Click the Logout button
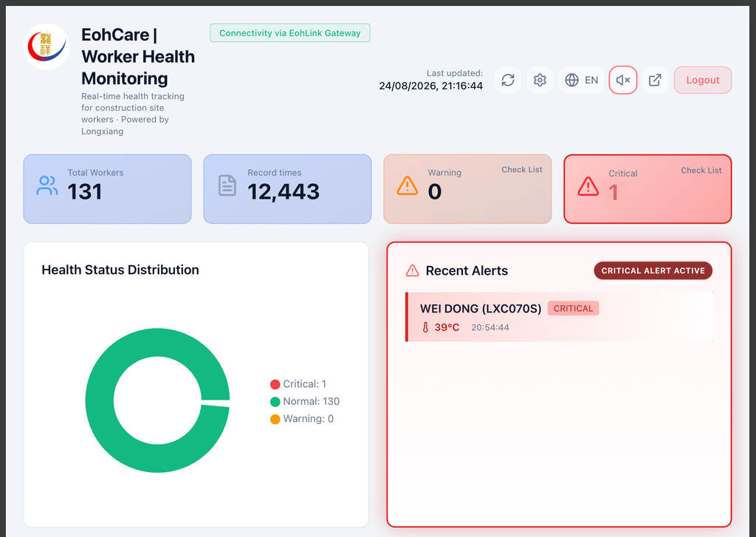 pos(703,80)
